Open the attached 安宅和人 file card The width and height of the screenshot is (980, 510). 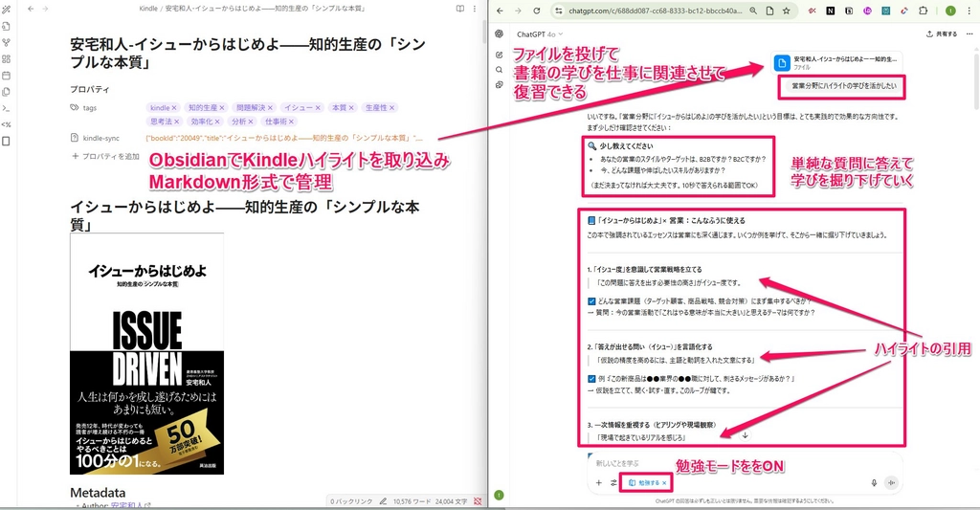tap(835, 62)
